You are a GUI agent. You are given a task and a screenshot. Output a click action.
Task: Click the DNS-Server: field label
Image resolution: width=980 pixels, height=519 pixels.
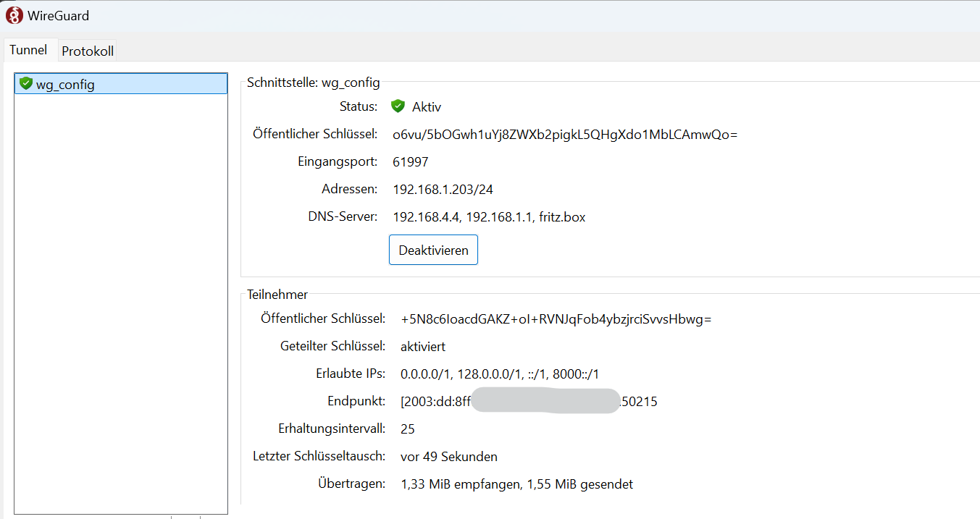click(x=343, y=217)
